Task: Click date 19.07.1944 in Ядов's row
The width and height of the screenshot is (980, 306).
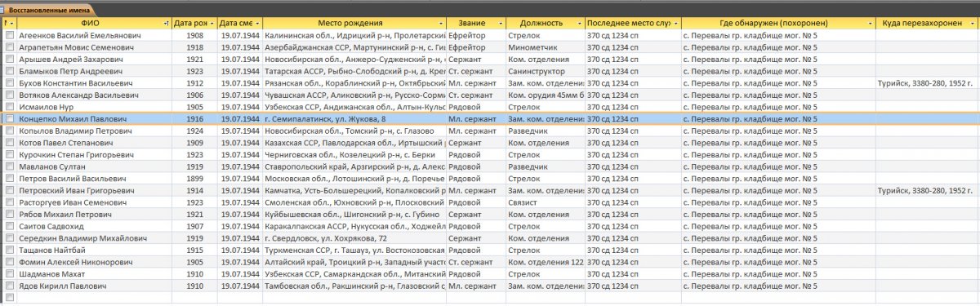Action: click(x=240, y=286)
